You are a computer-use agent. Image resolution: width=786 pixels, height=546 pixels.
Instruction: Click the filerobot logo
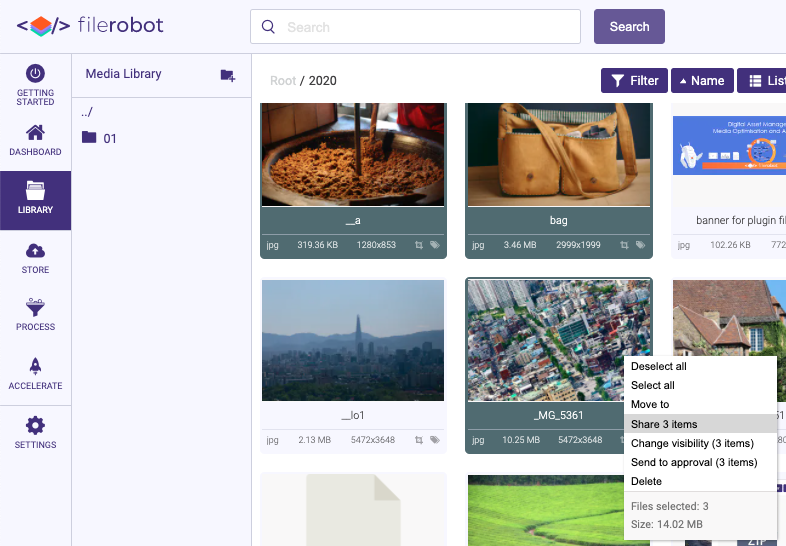coord(90,26)
